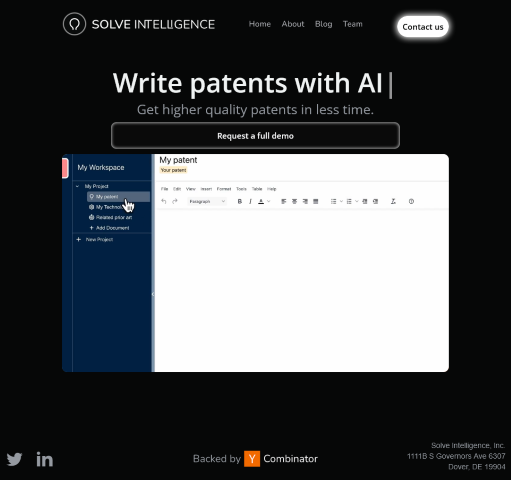Click into the blank editor document area
The image size is (511, 480).
(x=302, y=290)
